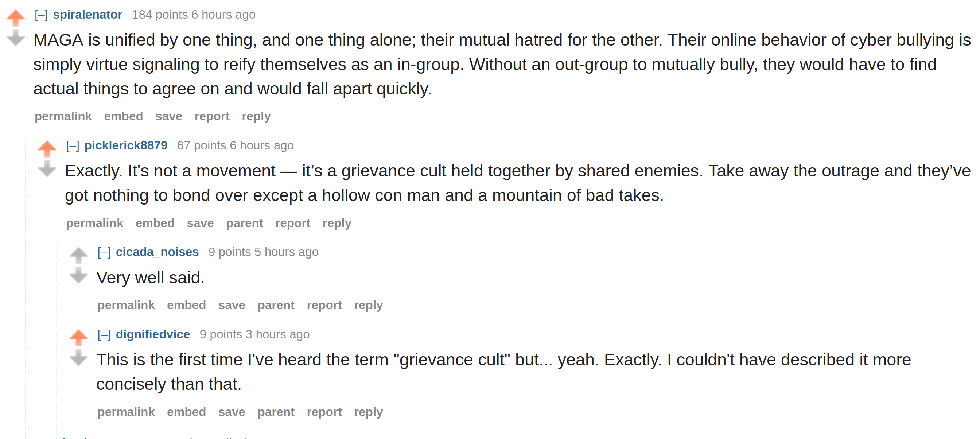Go to parent of cicada_noises' comment
This screenshot has height=439, width=980.
click(276, 305)
